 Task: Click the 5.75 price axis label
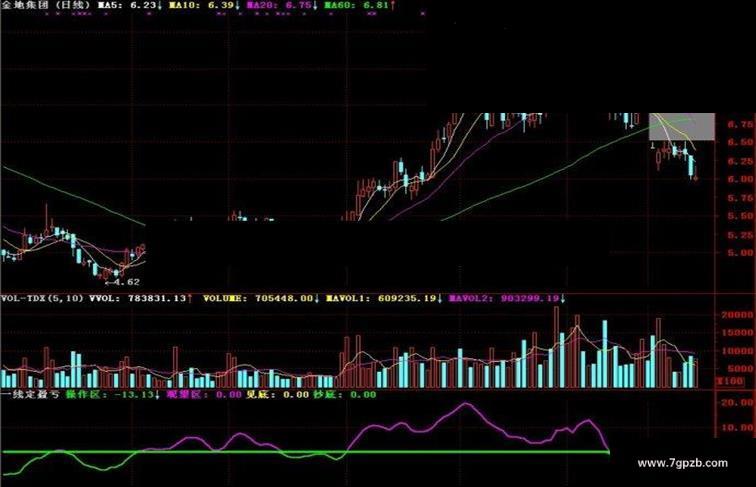[740, 198]
